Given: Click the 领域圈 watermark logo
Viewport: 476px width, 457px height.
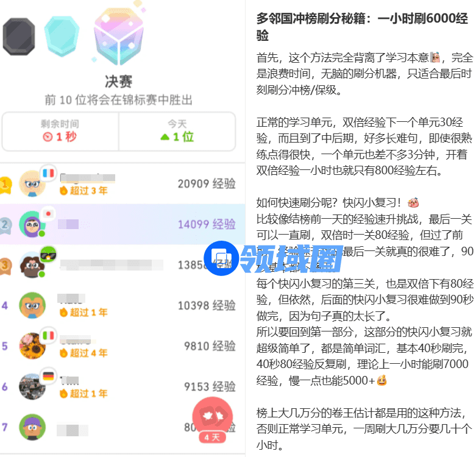Looking at the screenshot, I should [x=273, y=258].
